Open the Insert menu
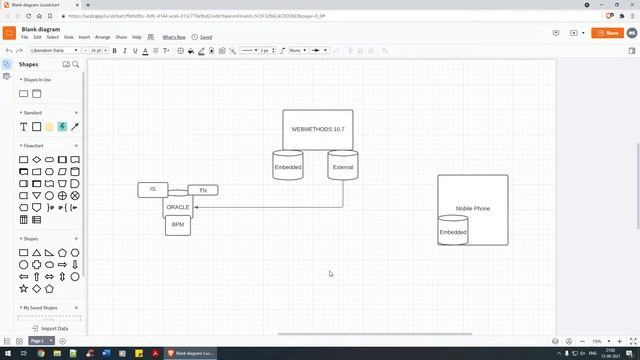 point(84,37)
